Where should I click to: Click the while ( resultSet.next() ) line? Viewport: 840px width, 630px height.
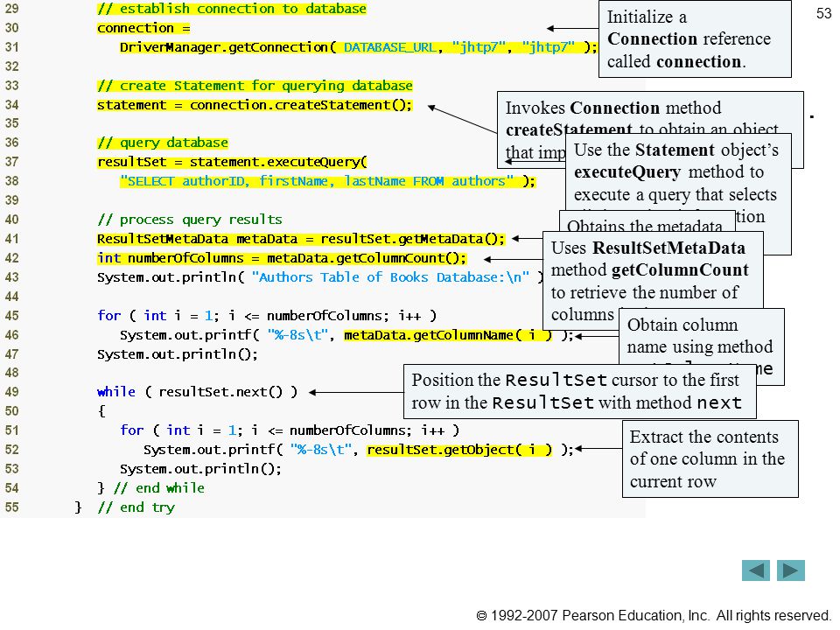(x=197, y=392)
